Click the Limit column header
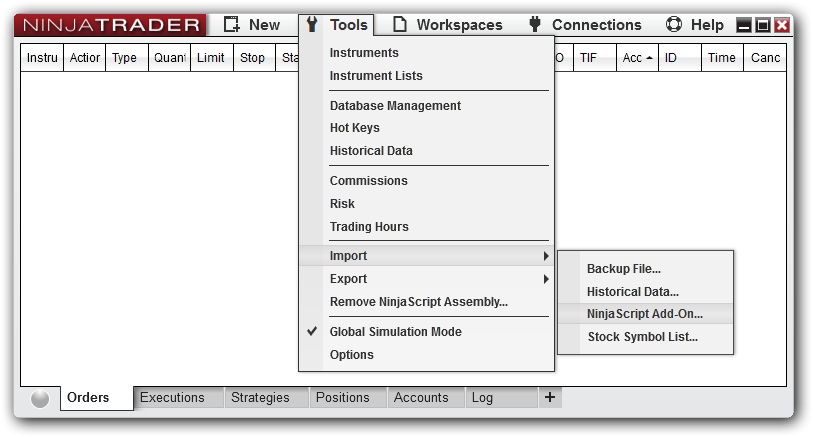 pos(212,58)
